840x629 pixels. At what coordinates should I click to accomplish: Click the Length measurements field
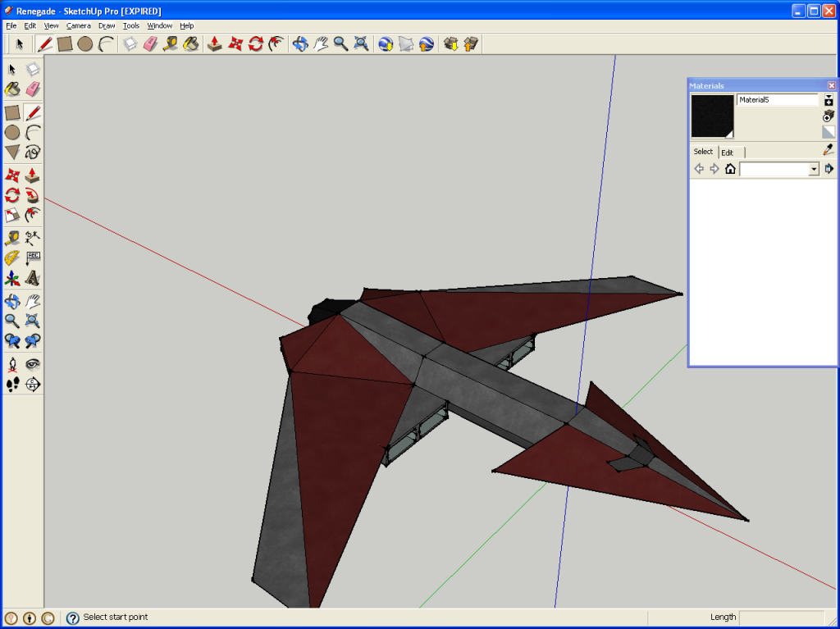pos(782,618)
